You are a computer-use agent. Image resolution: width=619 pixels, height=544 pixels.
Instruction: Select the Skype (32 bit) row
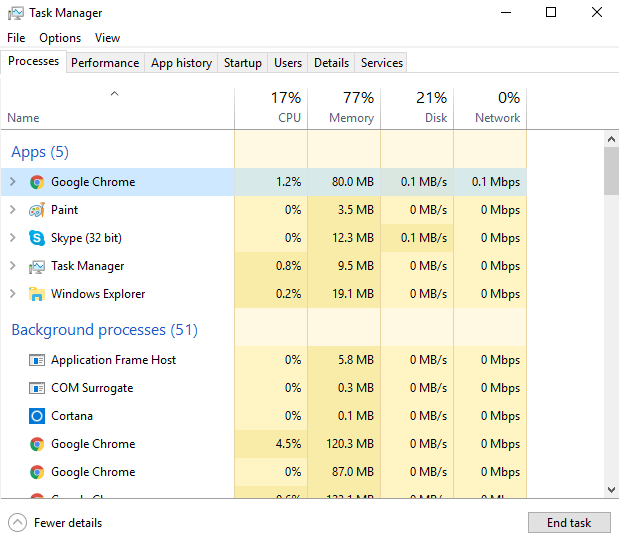click(264, 238)
